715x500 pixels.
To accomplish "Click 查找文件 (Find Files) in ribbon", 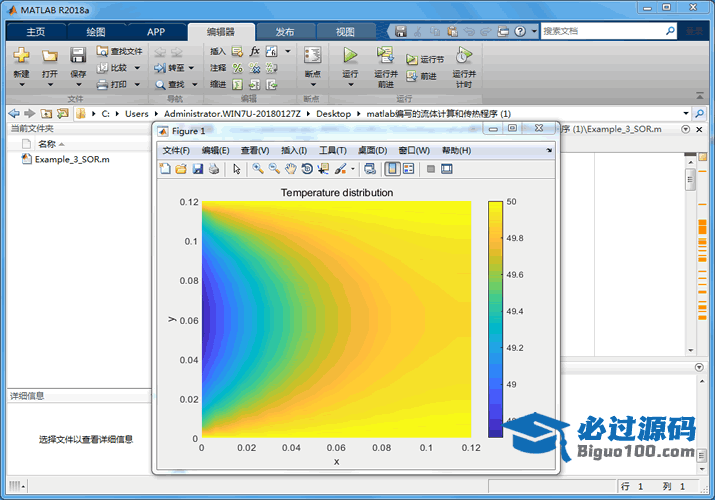I will point(119,51).
